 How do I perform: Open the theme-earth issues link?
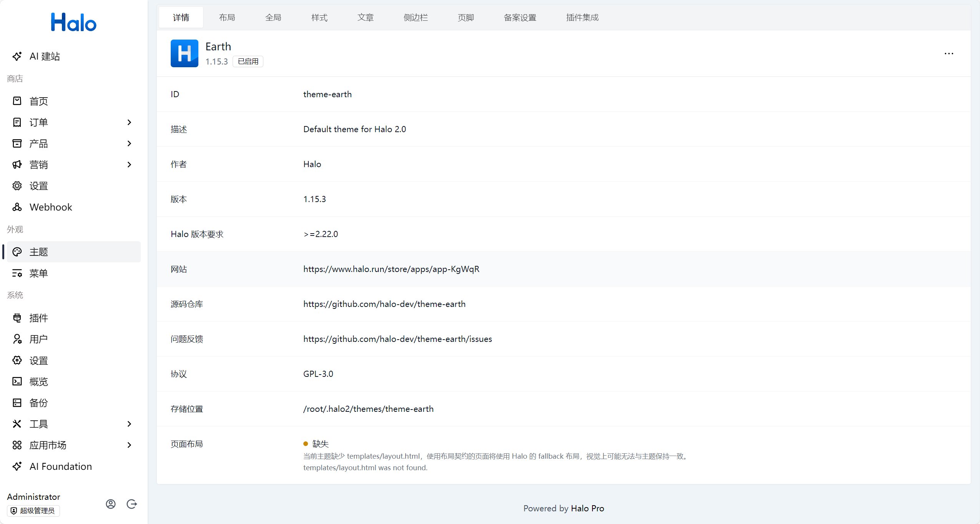click(x=398, y=339)
